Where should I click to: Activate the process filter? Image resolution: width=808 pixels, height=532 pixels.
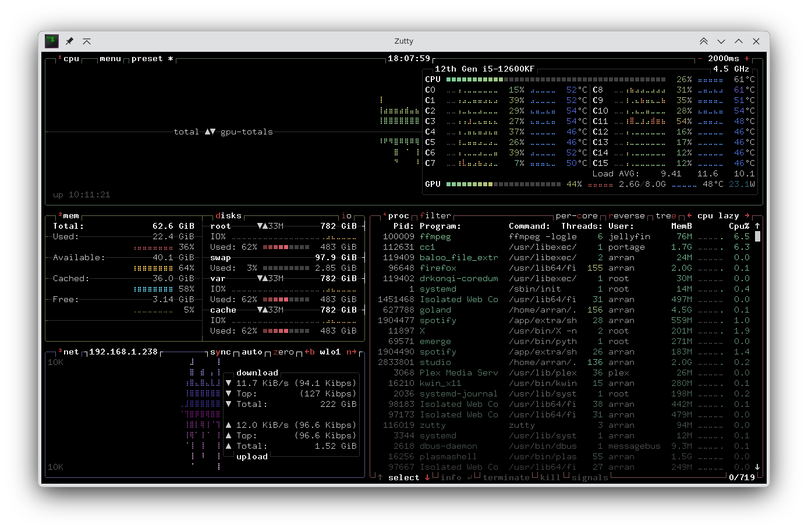[x=435, y=215]
